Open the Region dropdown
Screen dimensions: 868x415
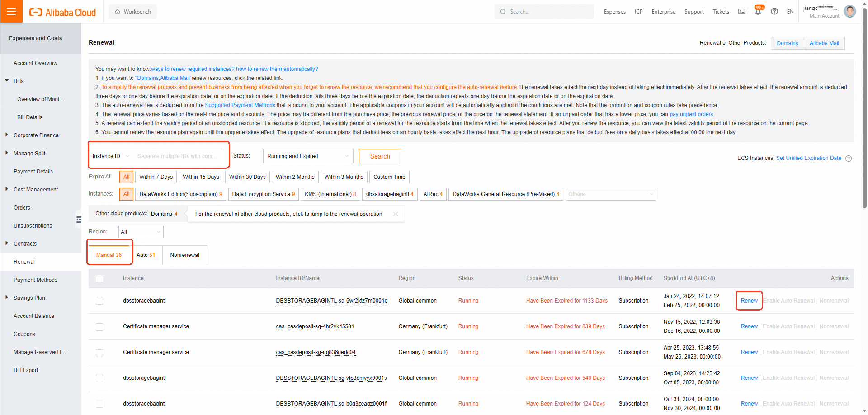(x=141, y=232)
